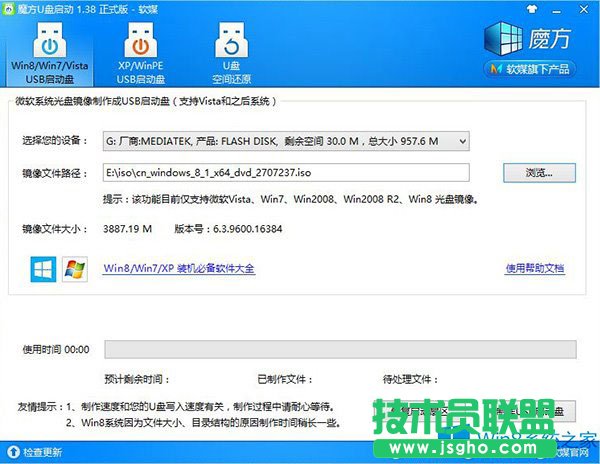Minimize the 魔方U盘启动 window

pos(557,10)
